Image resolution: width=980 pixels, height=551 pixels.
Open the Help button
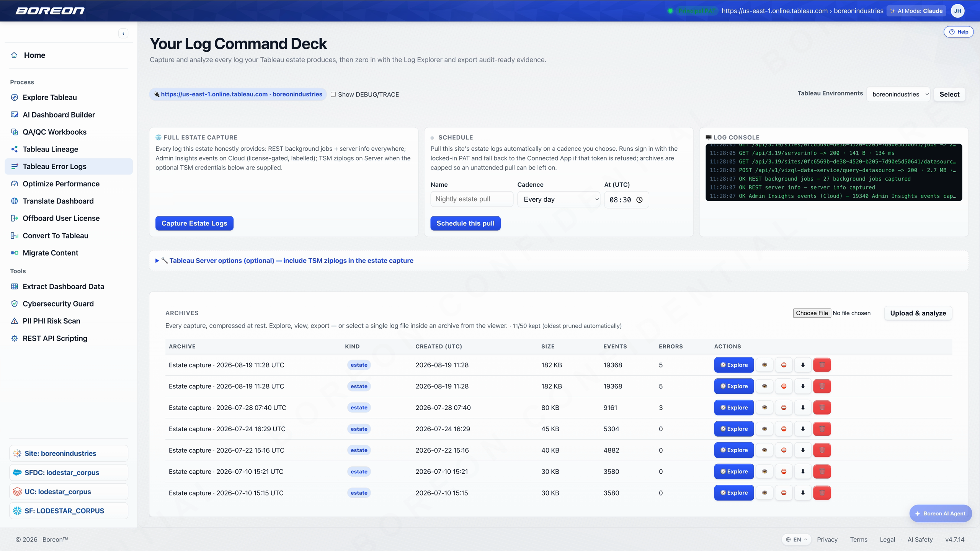959,32
